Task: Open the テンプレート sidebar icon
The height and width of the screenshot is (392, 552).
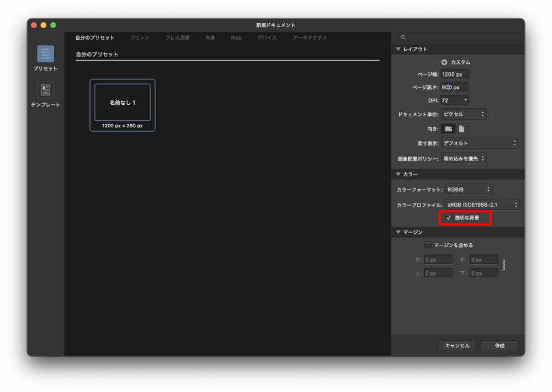Action: [45, 90]
